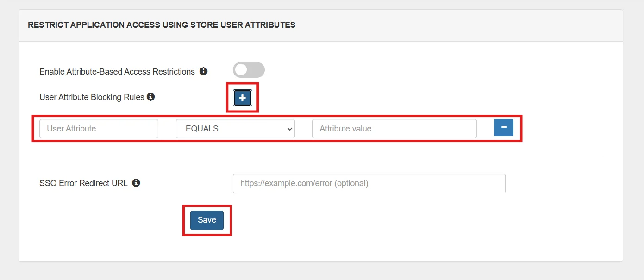The width and height of the screenshot is (644, 280).
Task: Focus the User Attribute input field
Action: [x=99, y=129]
